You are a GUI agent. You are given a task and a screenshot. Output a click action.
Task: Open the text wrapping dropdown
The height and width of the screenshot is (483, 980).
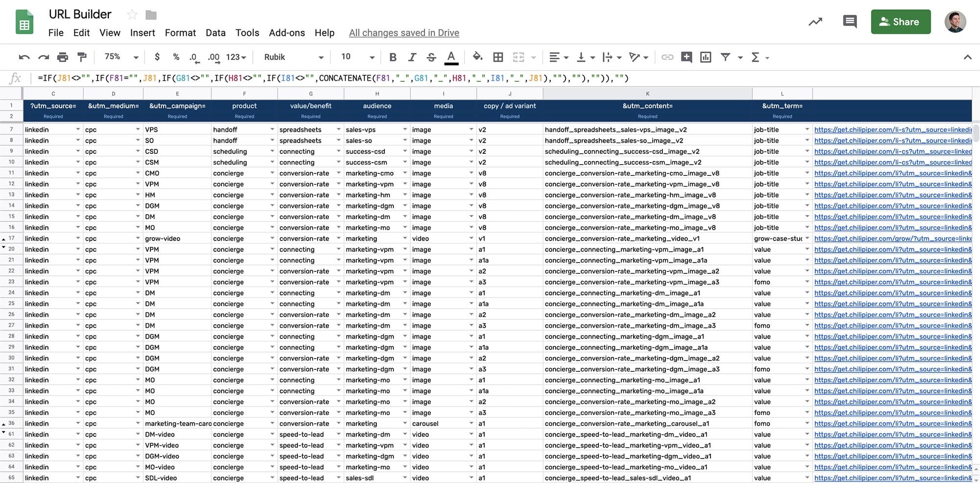coord(612,57)
